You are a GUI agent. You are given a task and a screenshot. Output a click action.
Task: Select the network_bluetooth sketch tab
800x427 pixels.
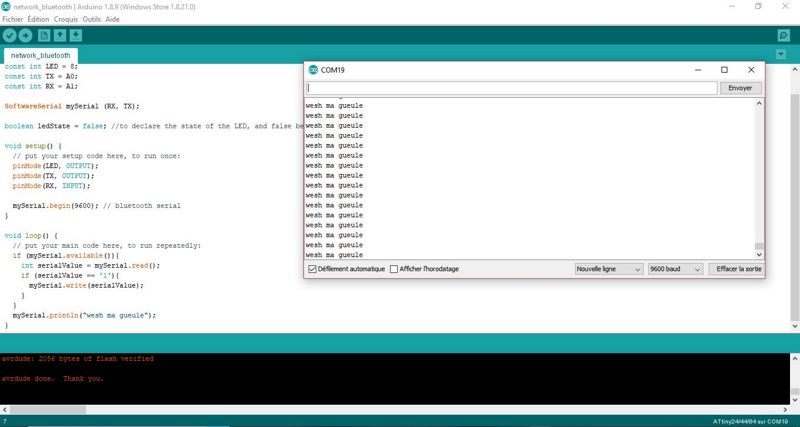coord(41,55)
